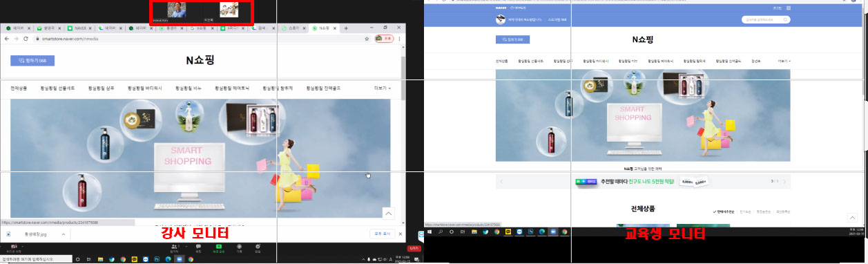Click N쇼핑 store title, instructor window
The height and width of the screenshot is (264, 868).
coord(200,61)
